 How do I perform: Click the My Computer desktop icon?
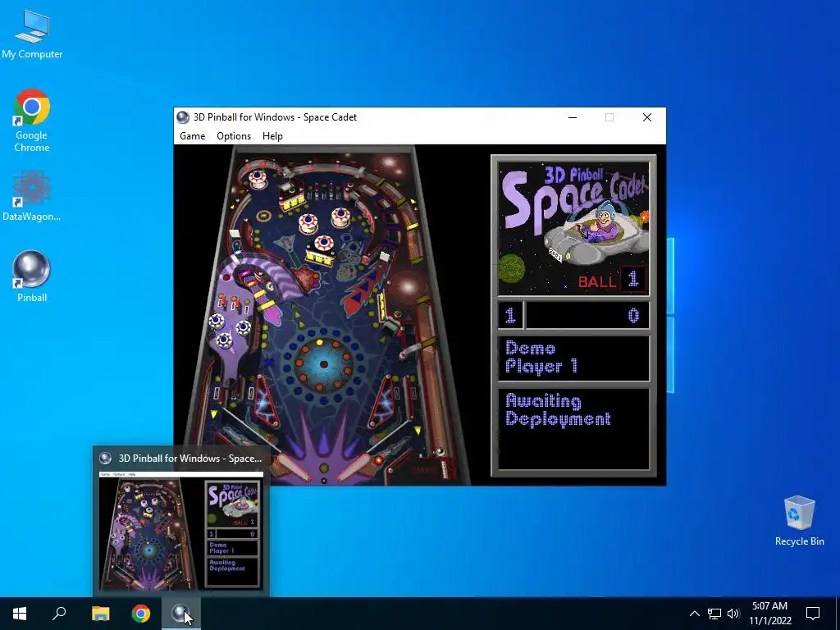click(32, 34)
